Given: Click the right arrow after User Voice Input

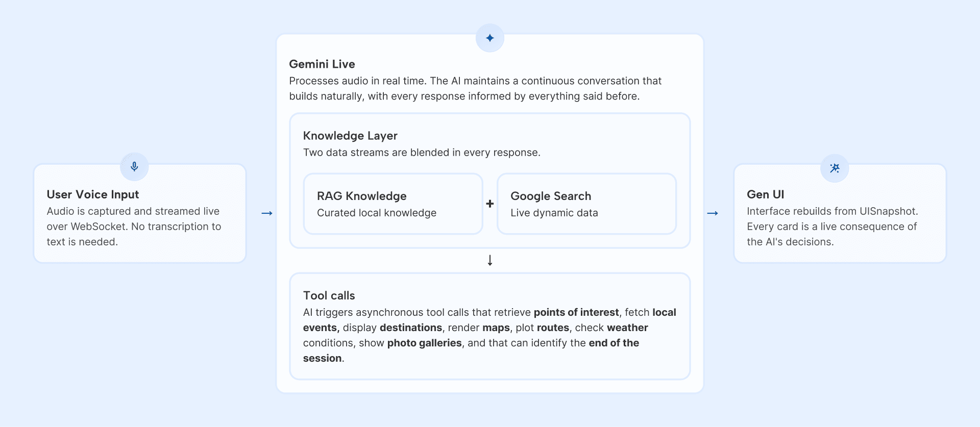Looking at the screenshot, I should [266, 213].
